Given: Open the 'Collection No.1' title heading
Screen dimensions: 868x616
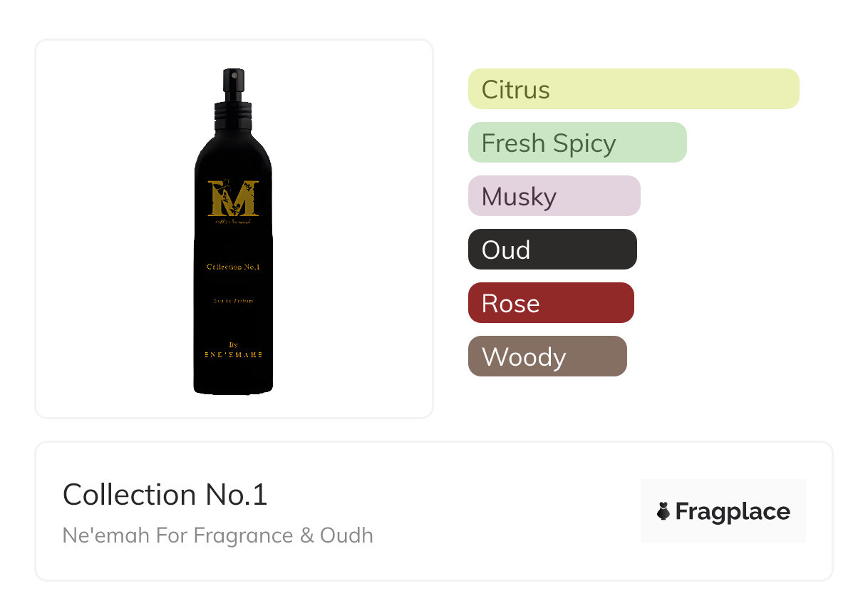Looking at the screenshot, I should (x=165, y=495).
